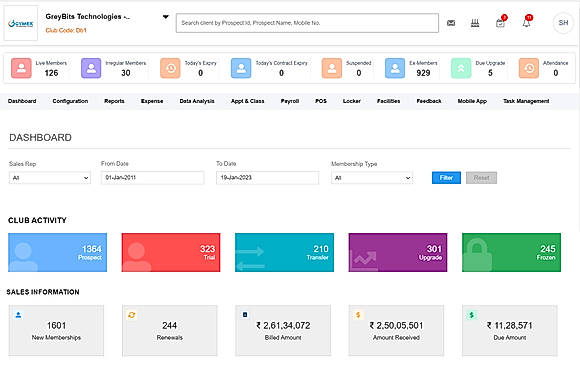
Task: Click the Live Members count 126
Action: [x=51, y=73]
